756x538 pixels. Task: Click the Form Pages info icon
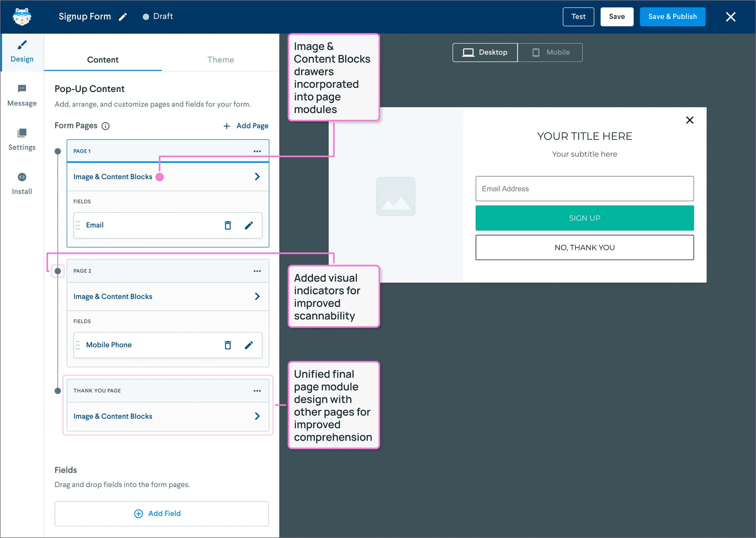105,126
